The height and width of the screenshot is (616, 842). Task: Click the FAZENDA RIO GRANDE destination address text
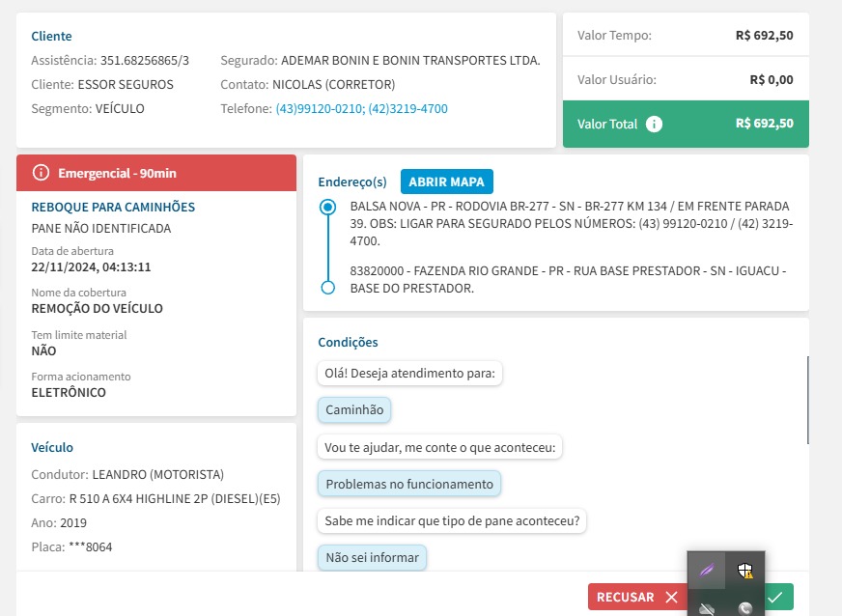point(568,279)
